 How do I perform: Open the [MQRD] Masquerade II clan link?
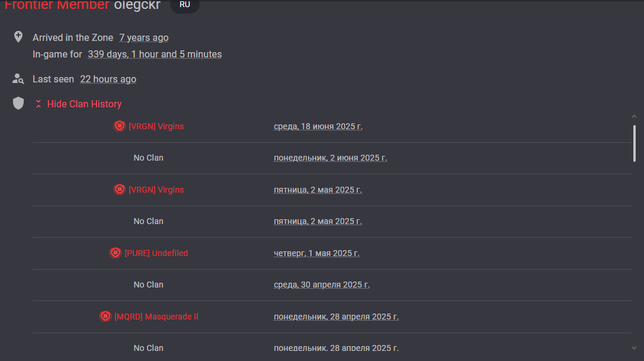click(156, 317)
